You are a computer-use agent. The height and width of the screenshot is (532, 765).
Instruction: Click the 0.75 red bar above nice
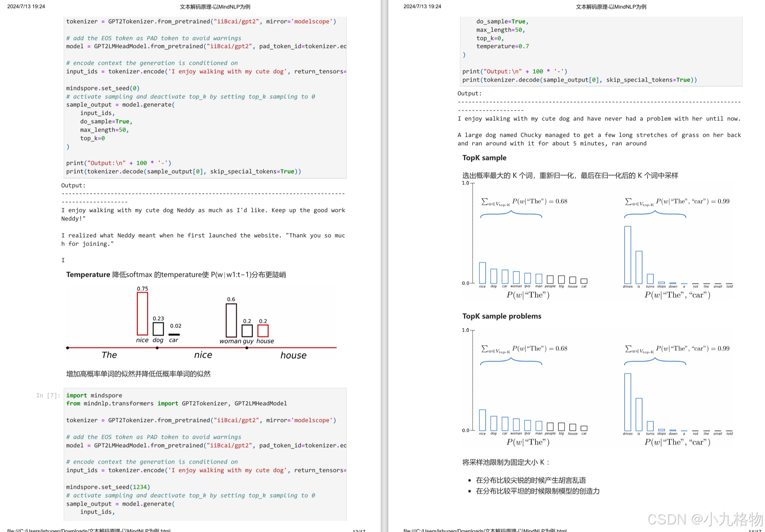pos(142,314)
